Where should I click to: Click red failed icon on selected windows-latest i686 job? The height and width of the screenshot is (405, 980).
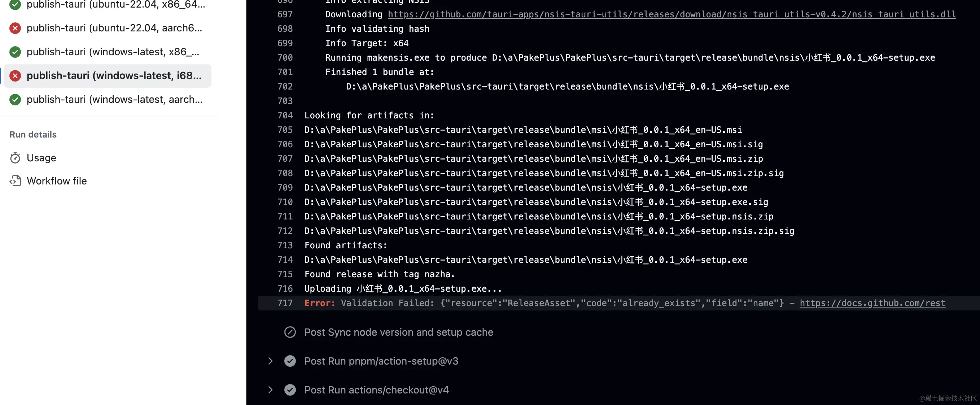(15, 76)
